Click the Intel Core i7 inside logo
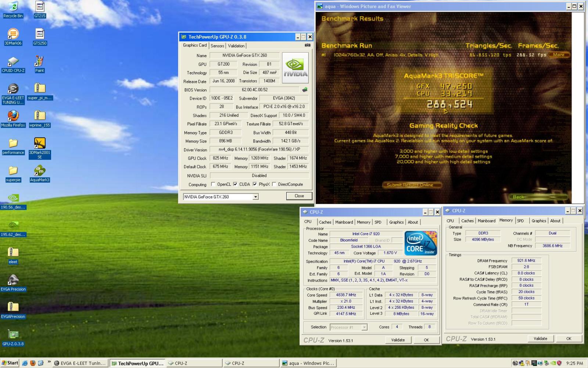Screen dimensions: 588x368 tap(421, 243)
